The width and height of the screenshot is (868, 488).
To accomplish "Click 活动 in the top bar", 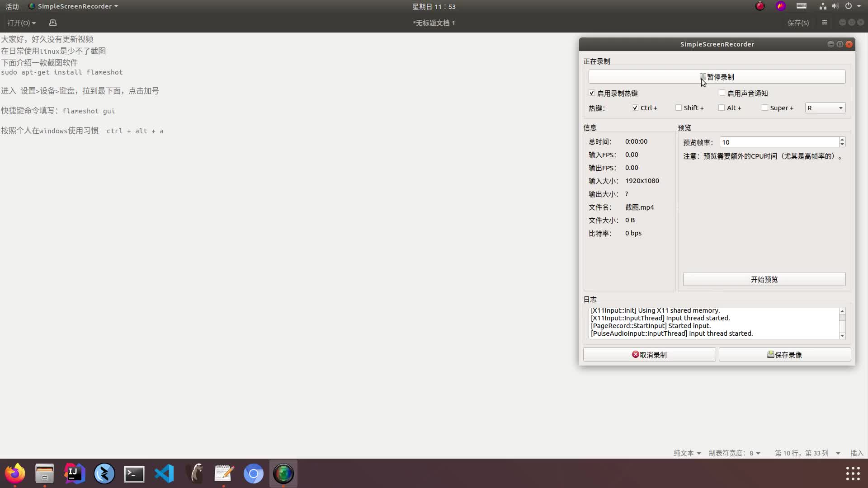I will pyautogui.click(x=12, y=6).
